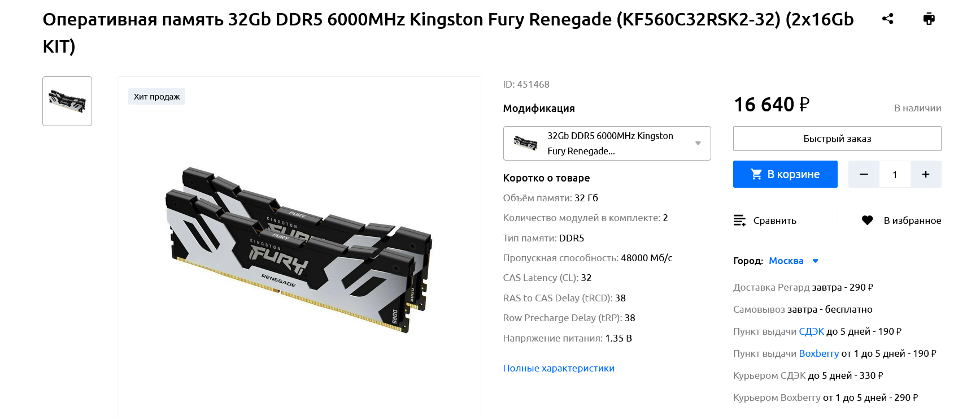This screenshot has height=419, width=980.
Task: Click the quantity input field
Action: (895, 174)
